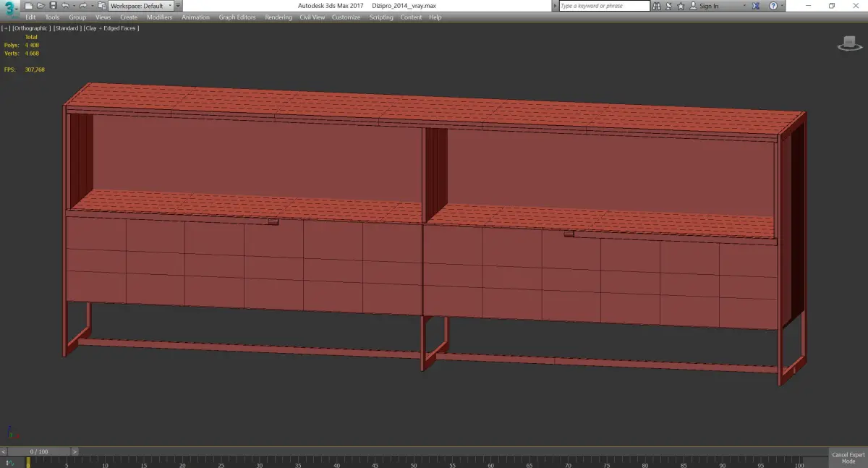Click the Redo arrow icon
This screenshot has width=868, height=468.
[x=83, y=6]
